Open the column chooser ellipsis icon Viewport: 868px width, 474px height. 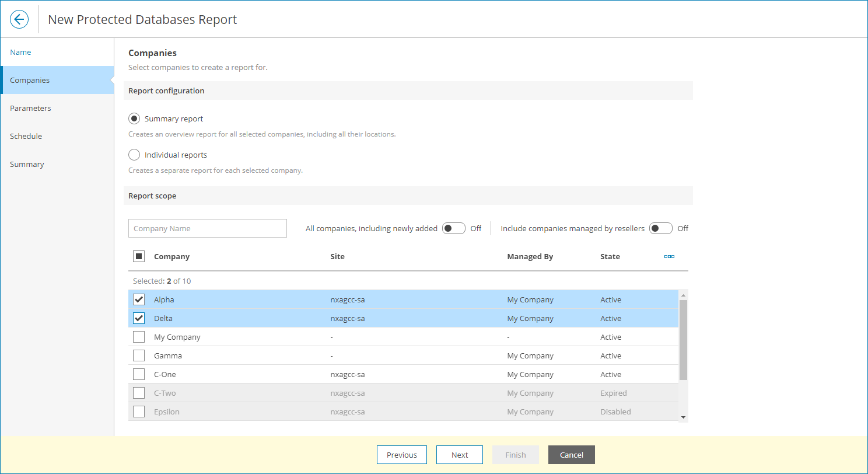669,256
